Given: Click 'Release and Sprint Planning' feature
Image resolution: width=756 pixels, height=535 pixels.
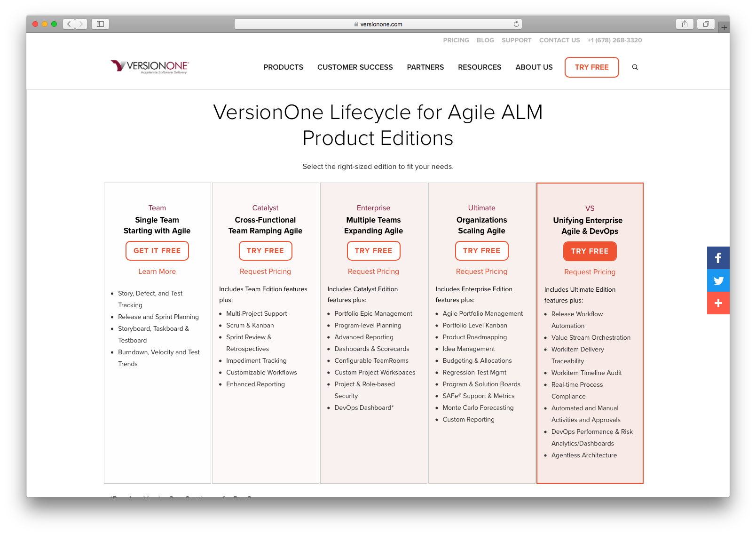Looking at the screenshot, I should point(158,317).
